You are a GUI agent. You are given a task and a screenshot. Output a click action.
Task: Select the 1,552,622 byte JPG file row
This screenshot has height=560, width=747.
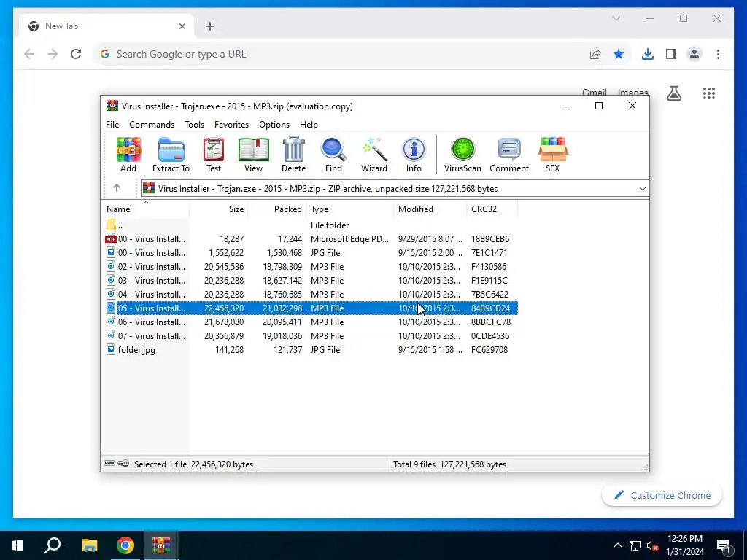click(310, 253)
